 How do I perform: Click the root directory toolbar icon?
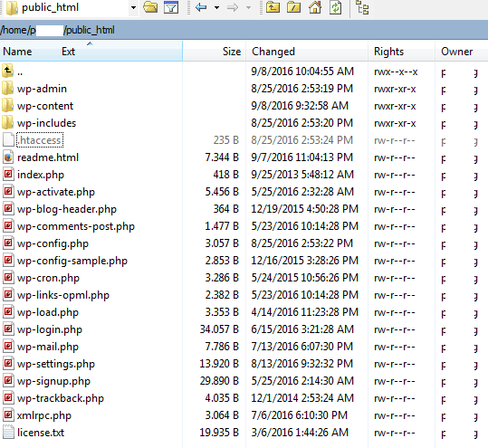[293, 7]
